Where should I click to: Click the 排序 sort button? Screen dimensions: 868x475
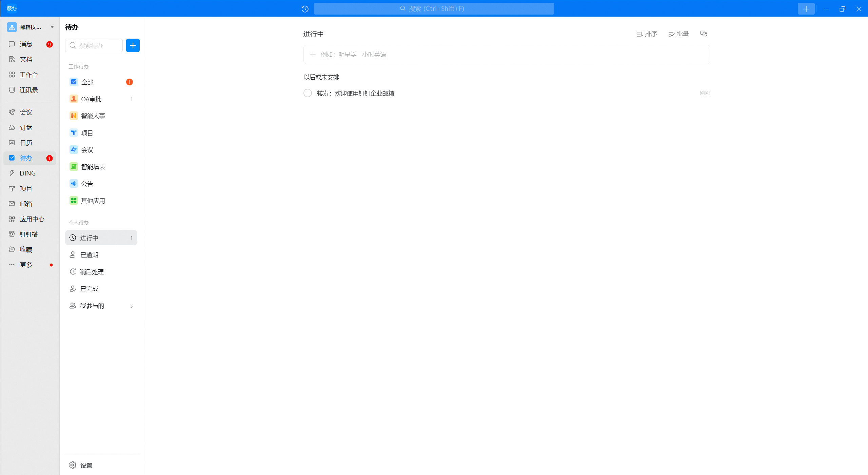(x=647, y=34)
